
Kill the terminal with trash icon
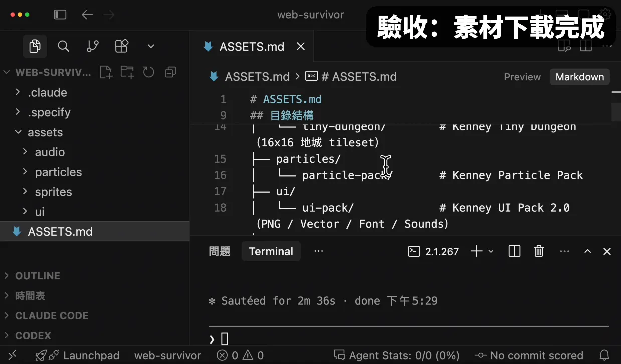pyautogui.click(x=539, y=251)
